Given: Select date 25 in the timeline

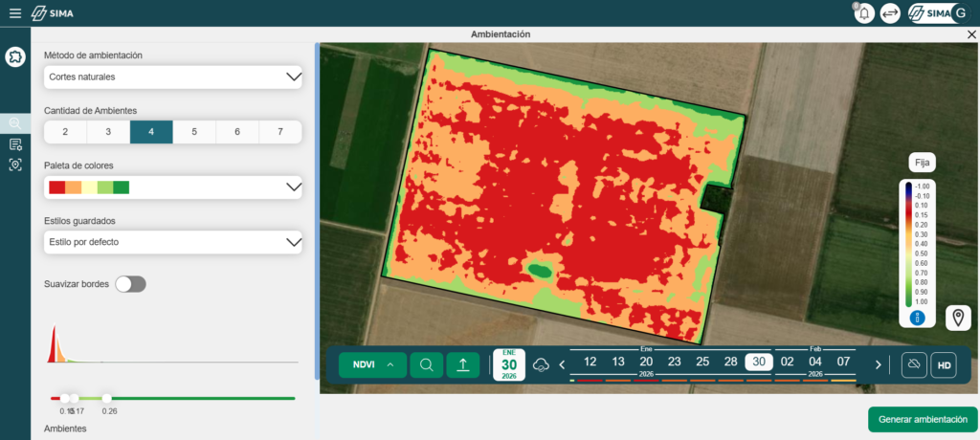Looking at the screenshot, I should pos(702,362).
